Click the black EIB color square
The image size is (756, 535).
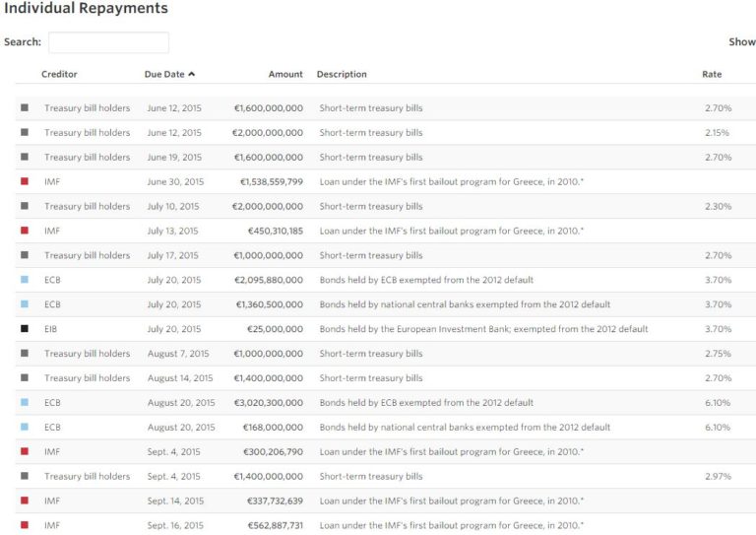[25, 329]
